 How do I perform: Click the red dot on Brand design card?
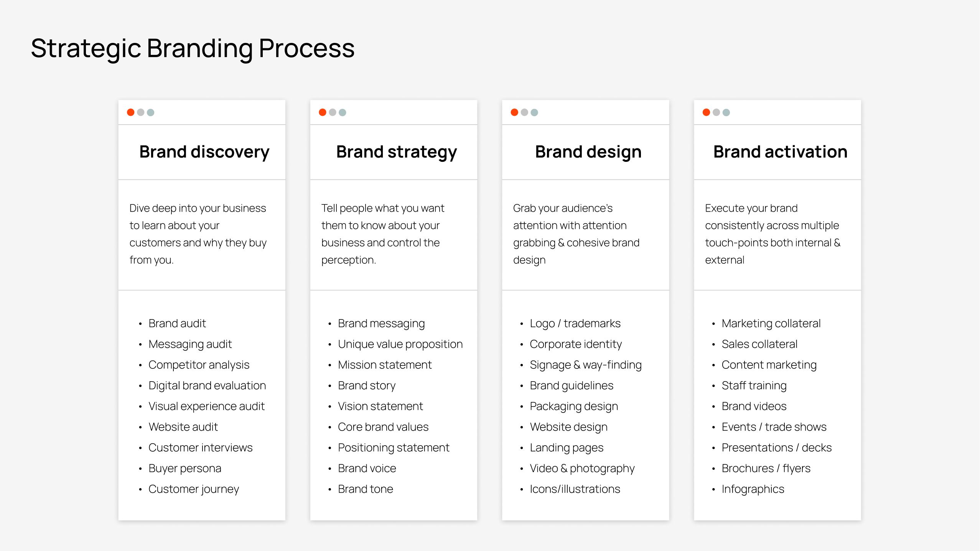[514, 112]
